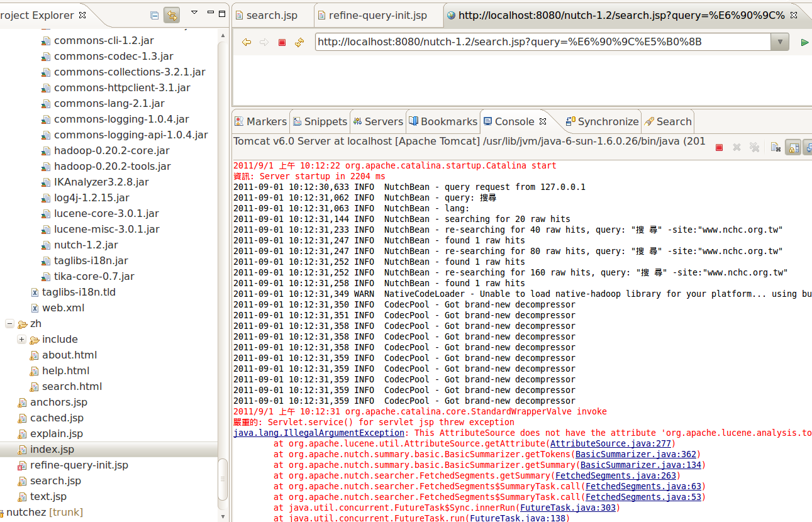Click the search.html file icon
The height and width of the screenshot is (522, 812).
coord(35,387)
